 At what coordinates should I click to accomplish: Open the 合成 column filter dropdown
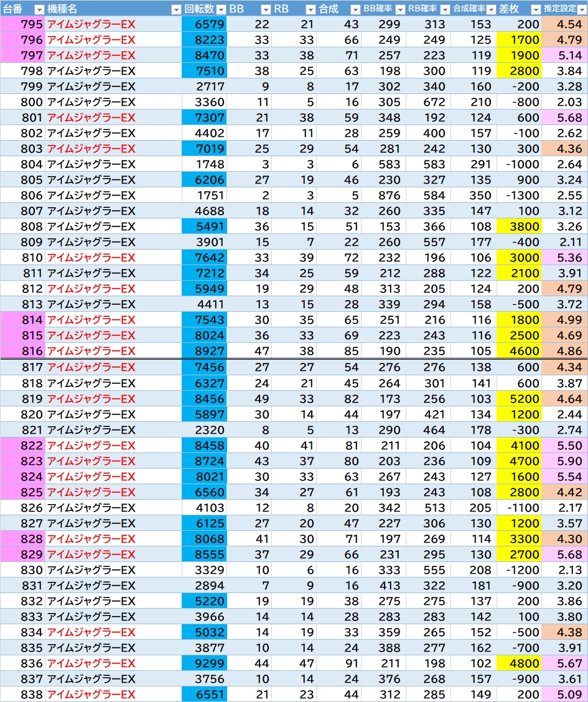[x=355, y=9]
